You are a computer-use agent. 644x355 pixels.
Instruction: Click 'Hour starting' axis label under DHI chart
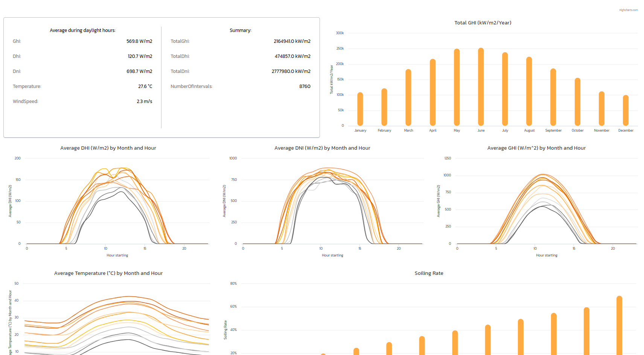point(117,255)
